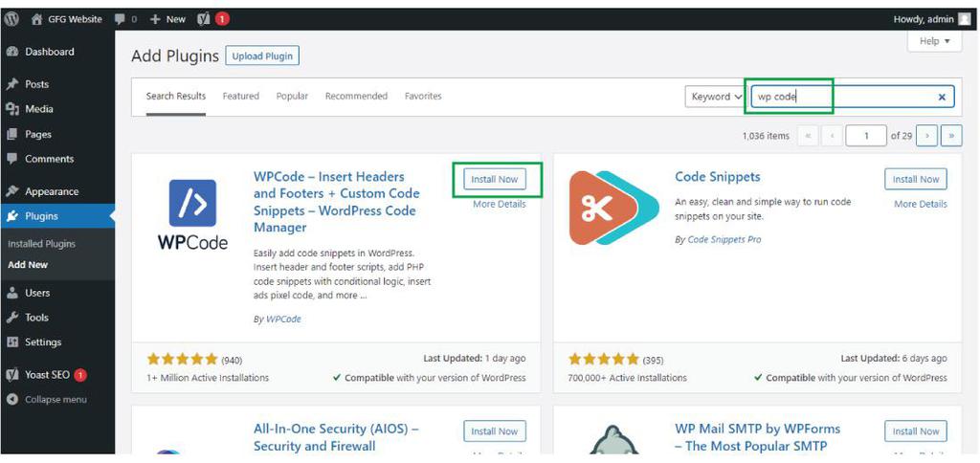
Task: Select Add New submenu item
Action: 28,265
